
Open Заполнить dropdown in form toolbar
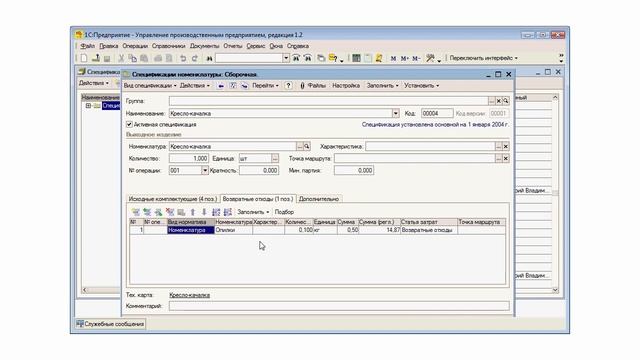point(382,86)
